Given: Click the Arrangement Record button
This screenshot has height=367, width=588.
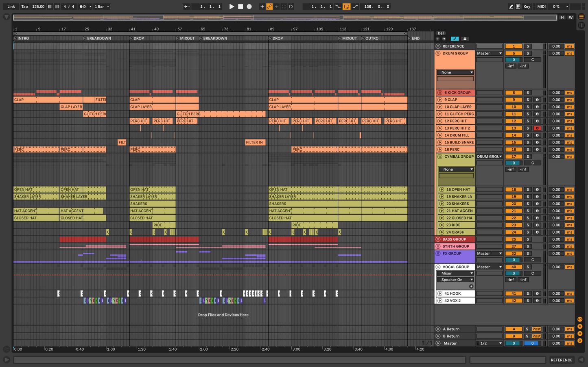Looking at the screenshot, I should 249,7.
